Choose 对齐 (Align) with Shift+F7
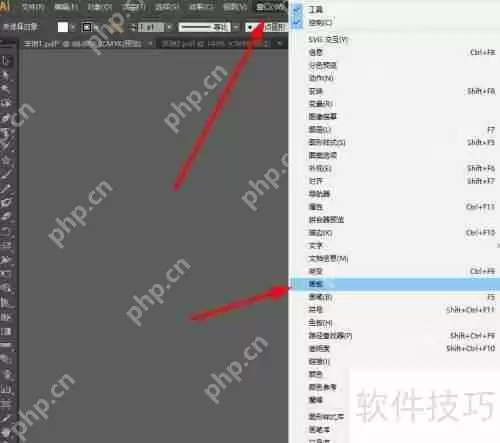 394,181
